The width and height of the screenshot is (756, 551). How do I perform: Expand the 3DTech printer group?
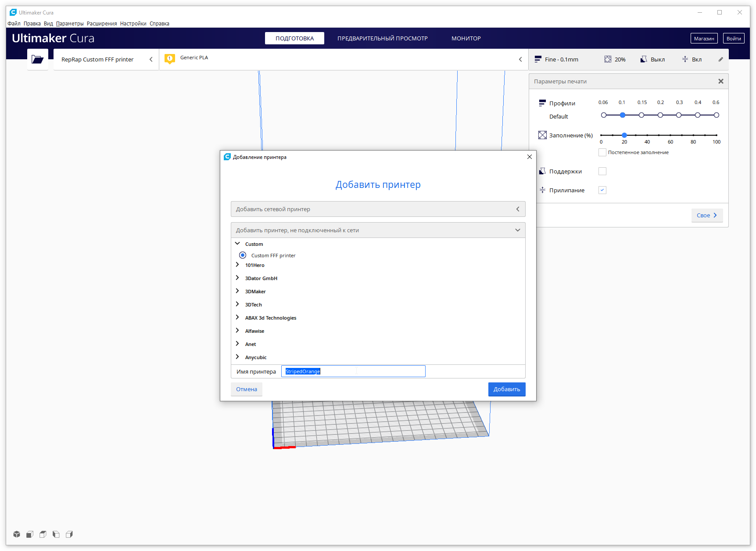tap(237, 304)
